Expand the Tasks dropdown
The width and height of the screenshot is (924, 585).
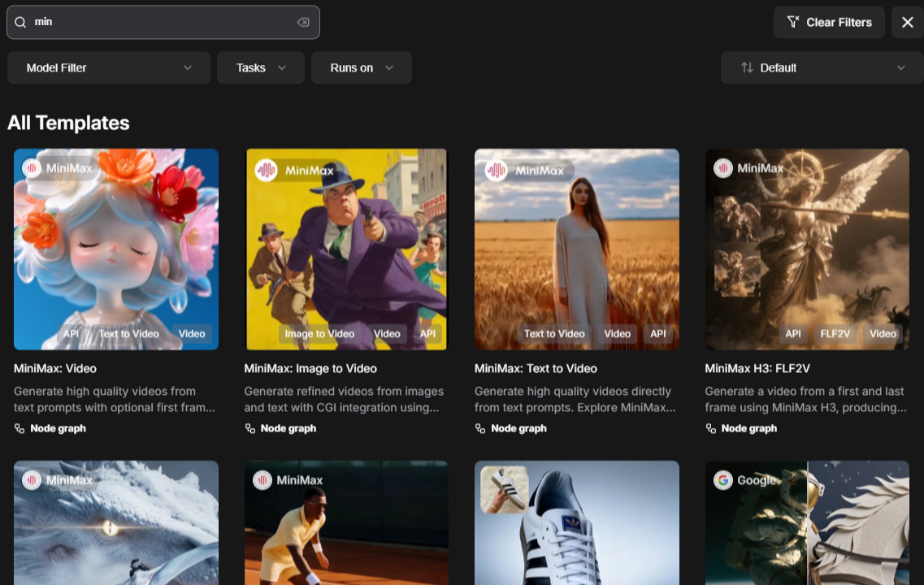point(261,67)
